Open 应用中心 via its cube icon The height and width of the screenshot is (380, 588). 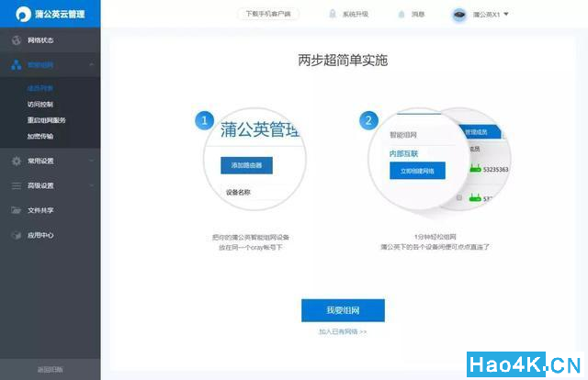pos(17,235)
